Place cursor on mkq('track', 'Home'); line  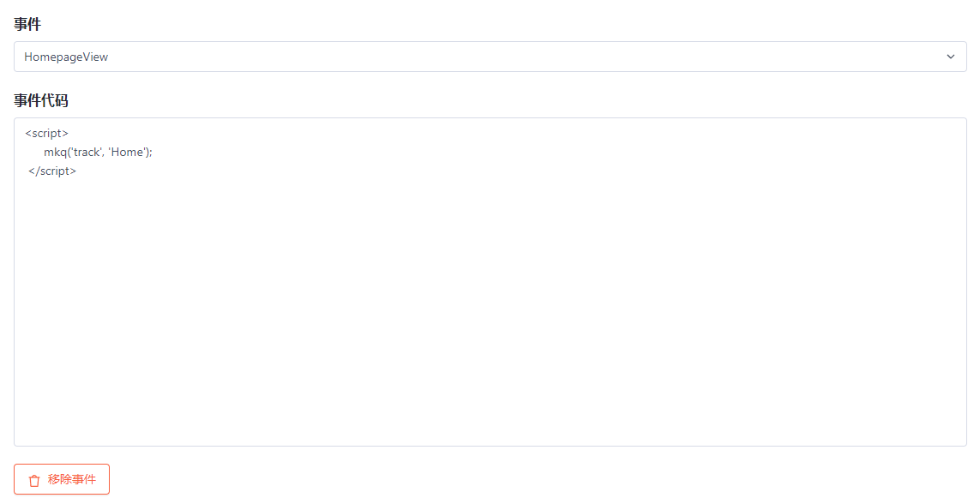click(98, 152)
